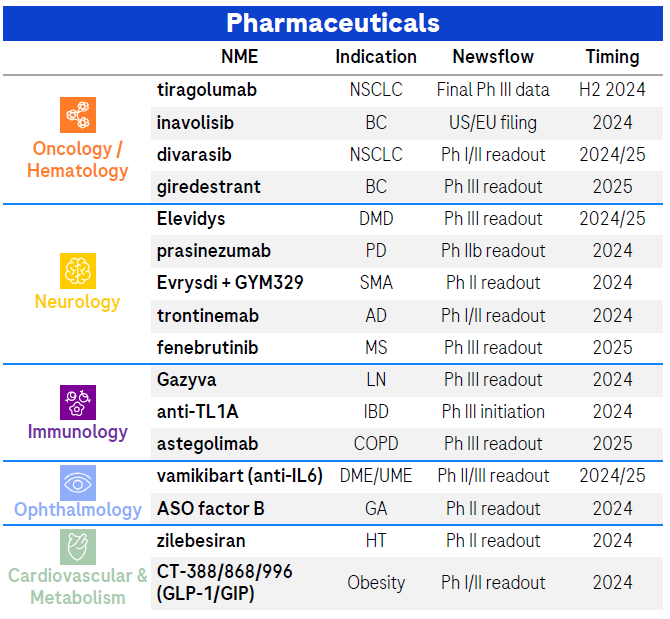Click the Immunology category label
The height and width of the screenshot is (619, 670).
77,433
